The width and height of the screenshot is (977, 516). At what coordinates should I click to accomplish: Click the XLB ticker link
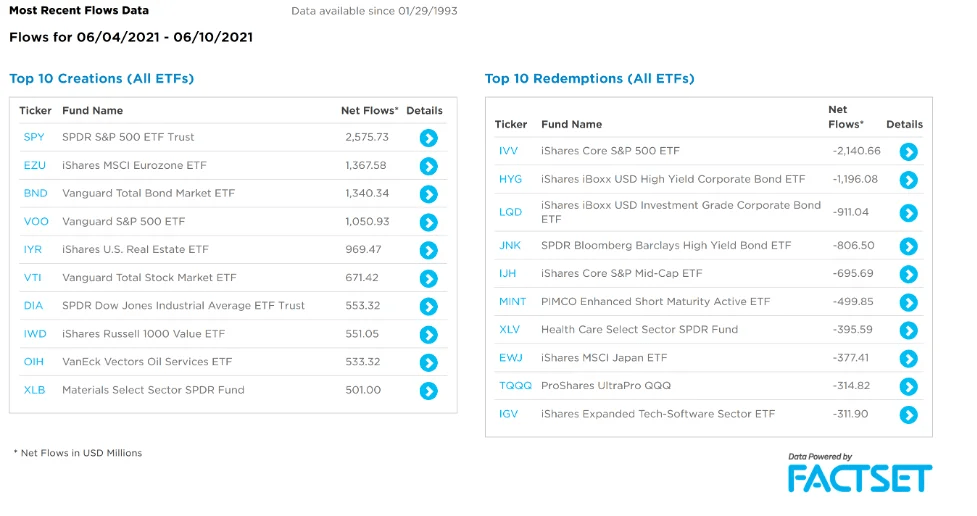coord(34,389)
